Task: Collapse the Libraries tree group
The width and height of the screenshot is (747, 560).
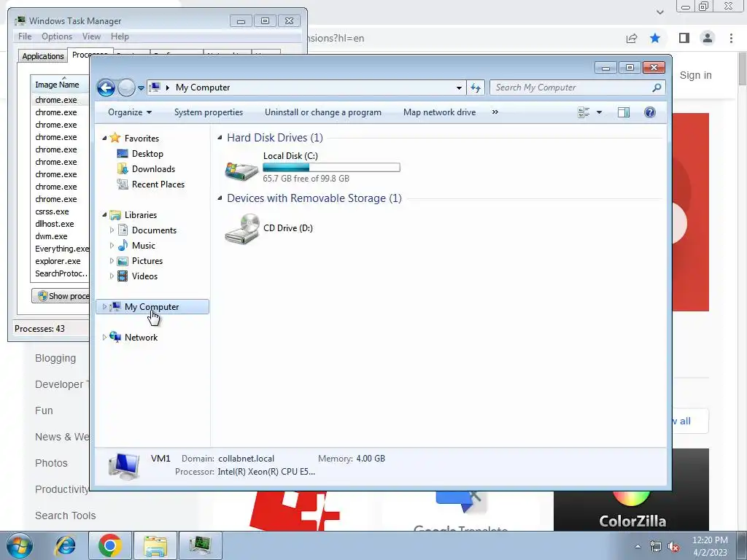Action: click(x=104, y=215)
